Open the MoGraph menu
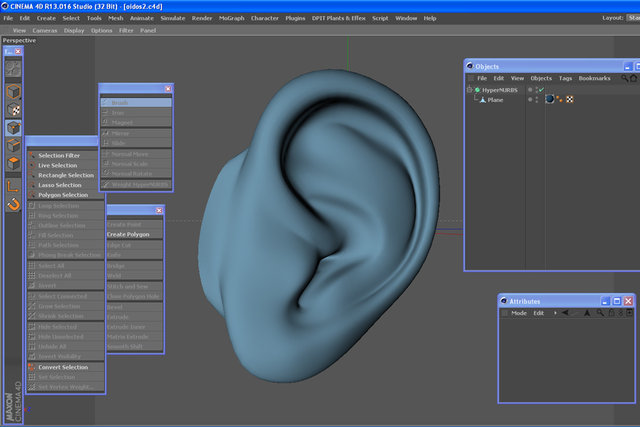Viewport: 640px width, 427px height. [231, 18]
